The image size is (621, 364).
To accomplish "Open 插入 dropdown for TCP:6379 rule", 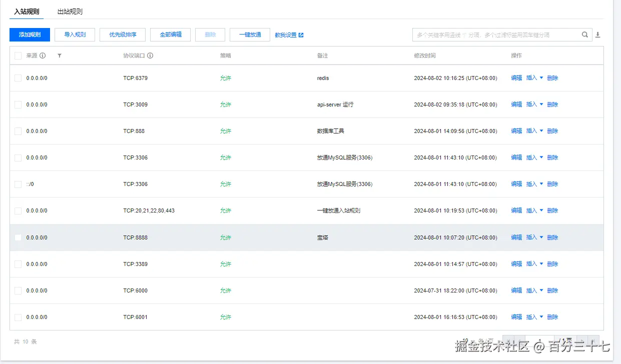I will (x=534, y=78).
